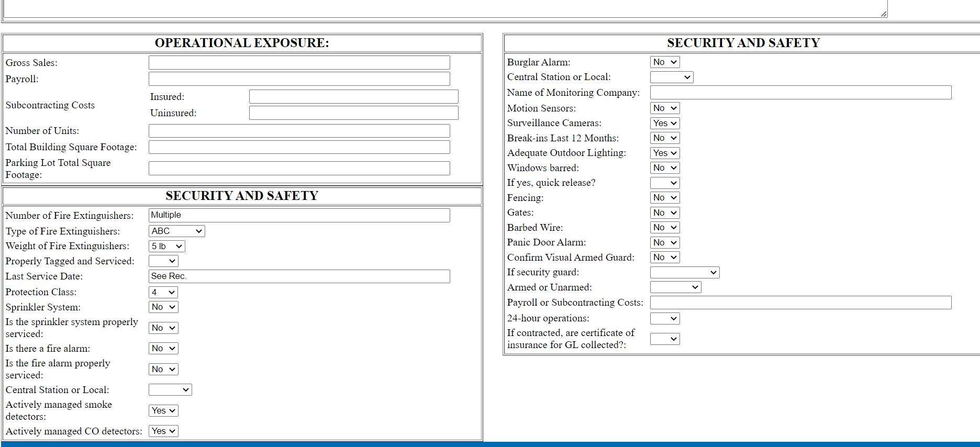
Task: Open Confirm Visual Armed Guard dropdown
Action: tap(665, 257)
